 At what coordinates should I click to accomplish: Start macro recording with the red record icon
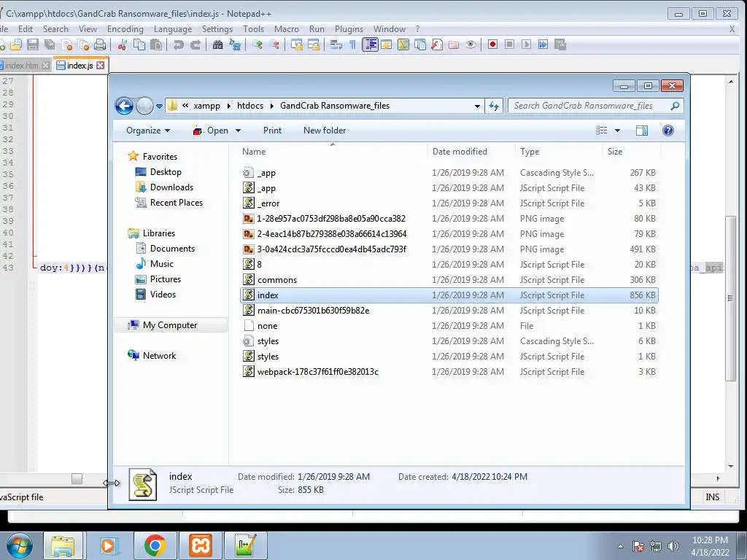tap(492, 44)
